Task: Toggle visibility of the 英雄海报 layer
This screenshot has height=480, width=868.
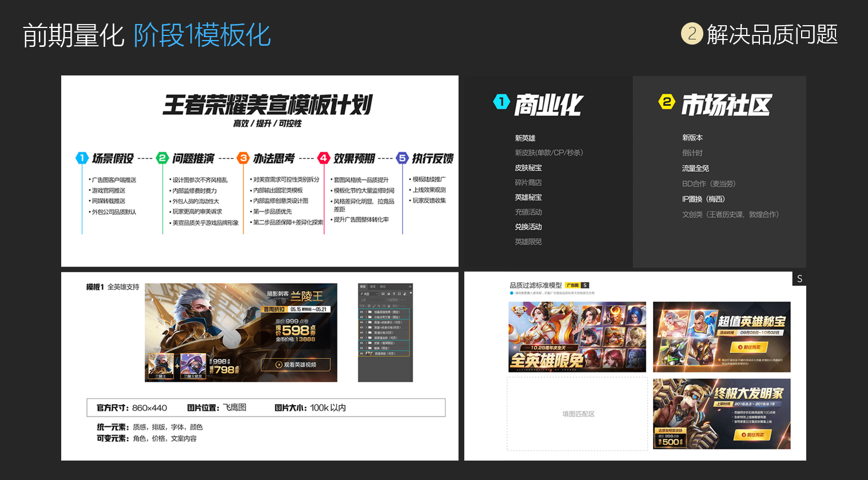Action: click(361, 354)
